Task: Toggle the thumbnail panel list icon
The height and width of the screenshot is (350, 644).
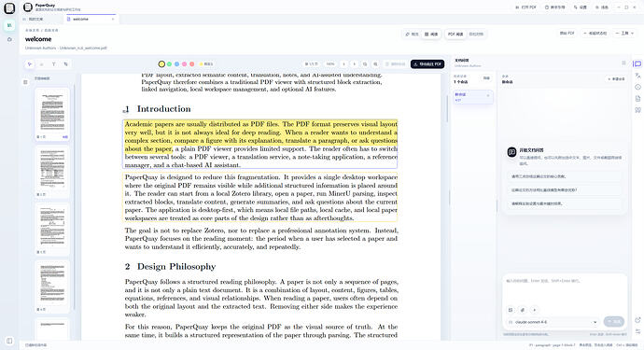Action: pyautogui.click(x=25, y=82)
